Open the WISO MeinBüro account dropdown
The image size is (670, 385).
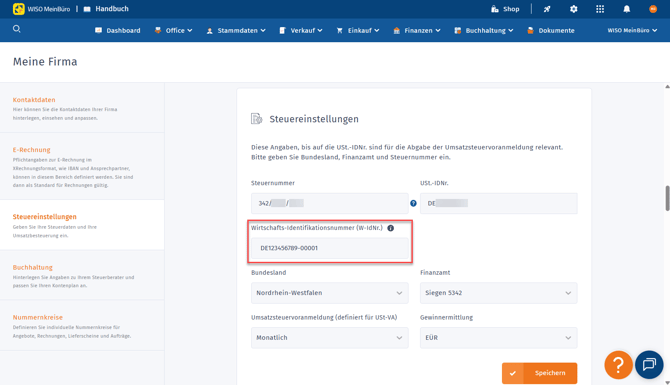click(x=632, y=30)
